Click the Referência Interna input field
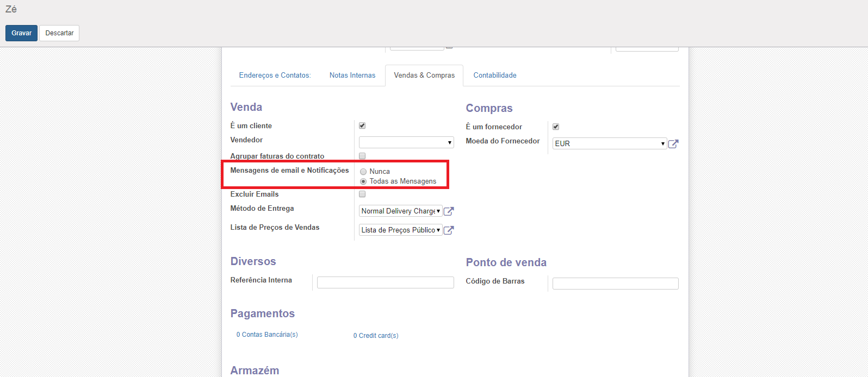This screenshot has width=868, height=377. 385,282
